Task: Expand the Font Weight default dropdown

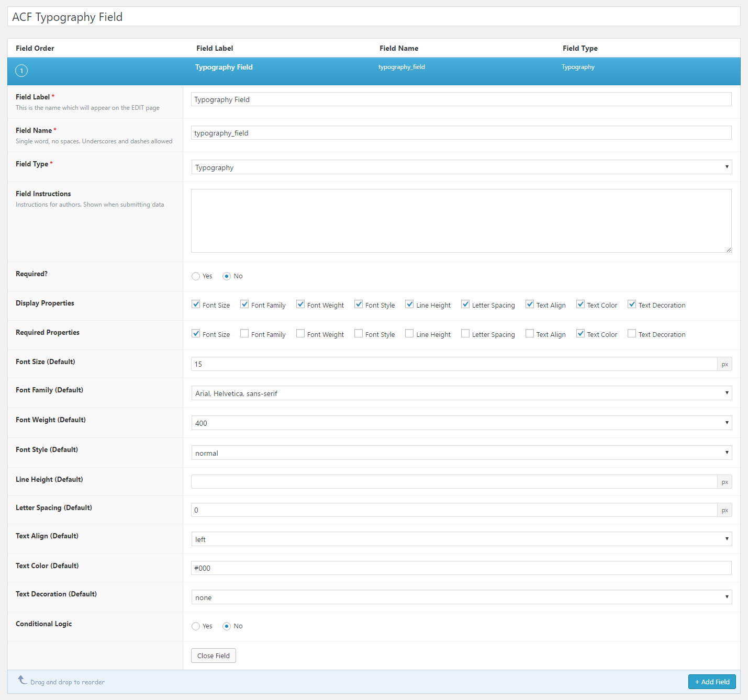Action: [x=461, y=423]
